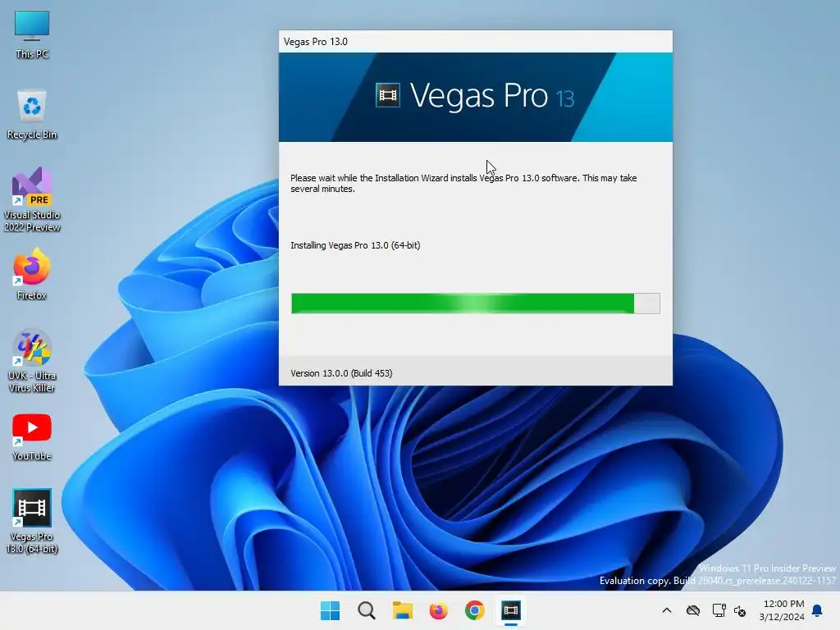Click the 'Version 13.0.0 (Build 453)' text
The image size is (840, 630).
click(341, 373)
